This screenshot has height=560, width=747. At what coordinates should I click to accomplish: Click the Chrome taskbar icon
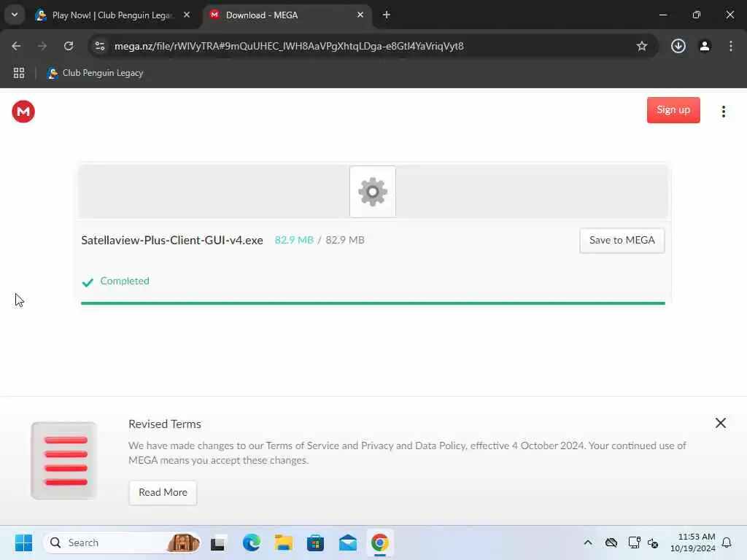pyautogui.click(x=379, y=542)
